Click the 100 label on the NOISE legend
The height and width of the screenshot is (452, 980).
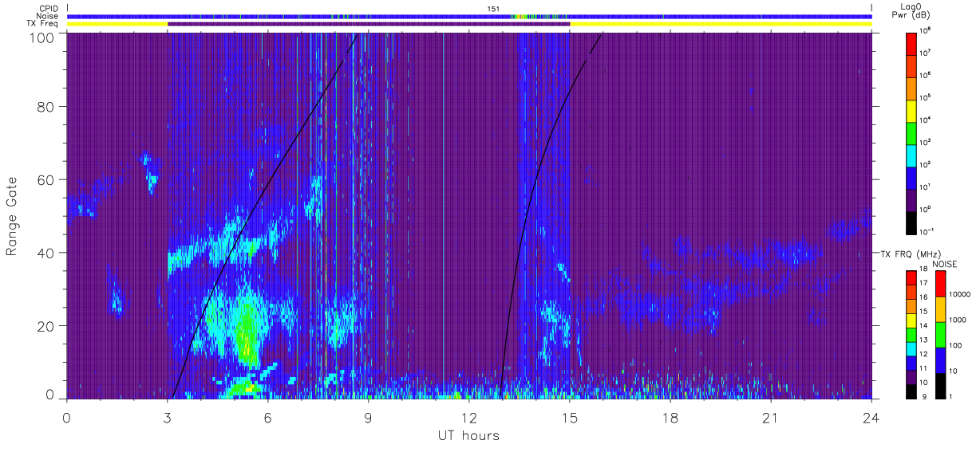pyautogui.click(x=955, y=346)
